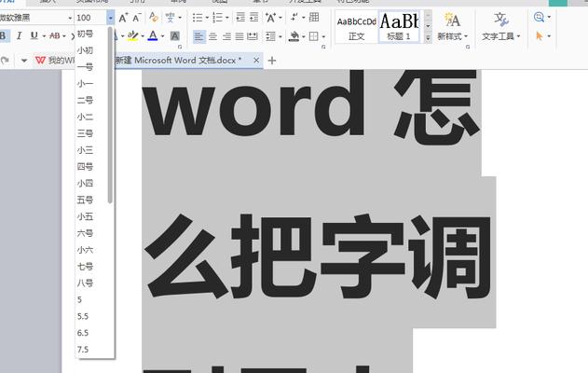
Task: Open 文字工具 menu
Action: pos(501,27)
